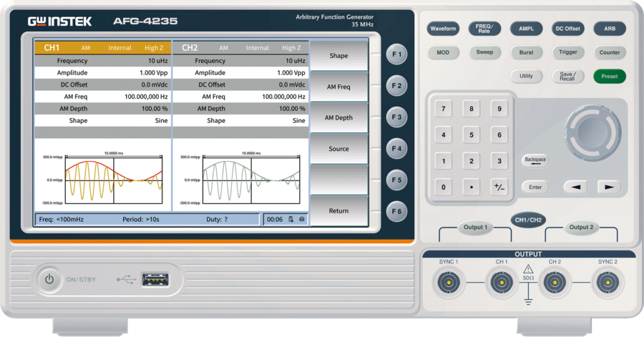Enable Sweep mode button
The height and width of the screenshot is (337, 644).
(x=484, y=52)
